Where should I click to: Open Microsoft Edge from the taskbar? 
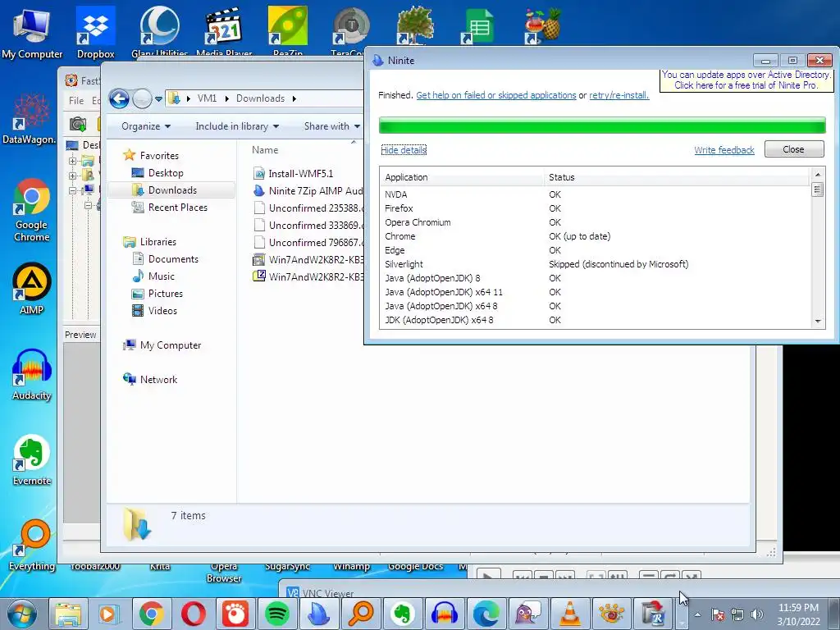[x=486, y=614]
